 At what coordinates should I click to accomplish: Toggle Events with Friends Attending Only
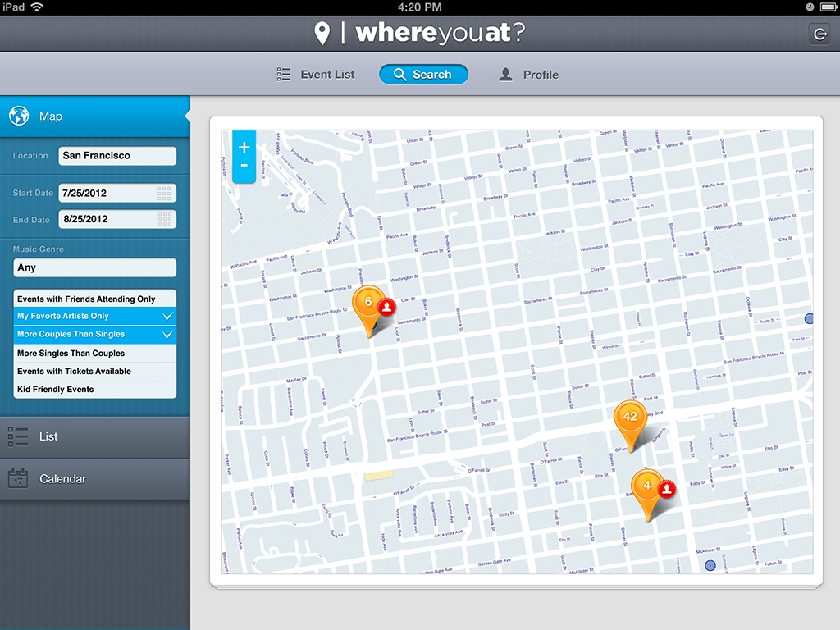coord(95,299)
